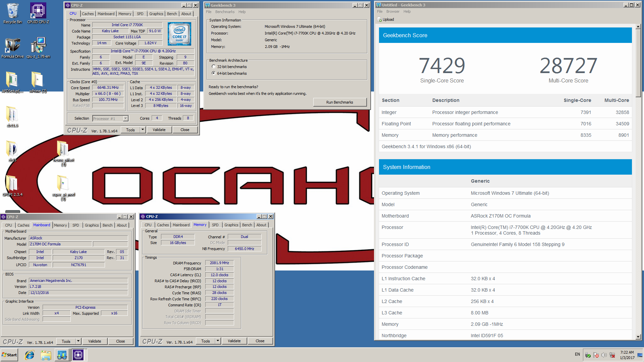
Task: Click the Upload icon in Geekbench results window
Action: point(379,19)
